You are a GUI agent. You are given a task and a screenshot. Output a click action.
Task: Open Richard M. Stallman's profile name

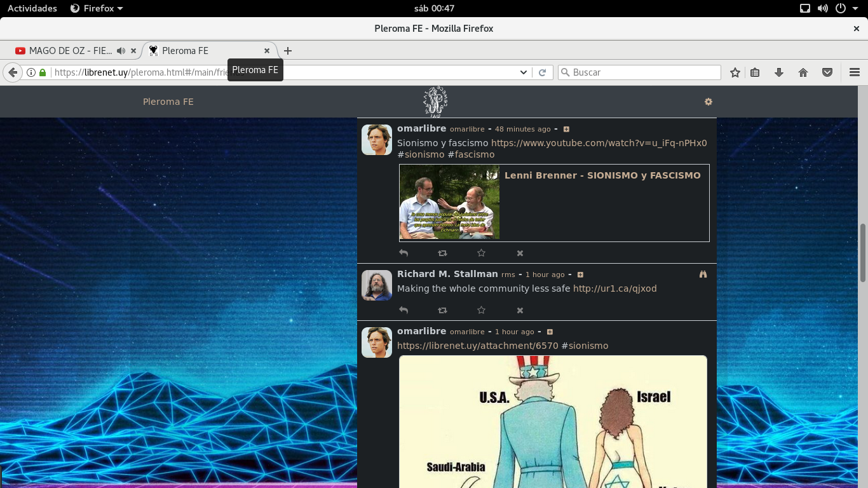click(447, 274)
